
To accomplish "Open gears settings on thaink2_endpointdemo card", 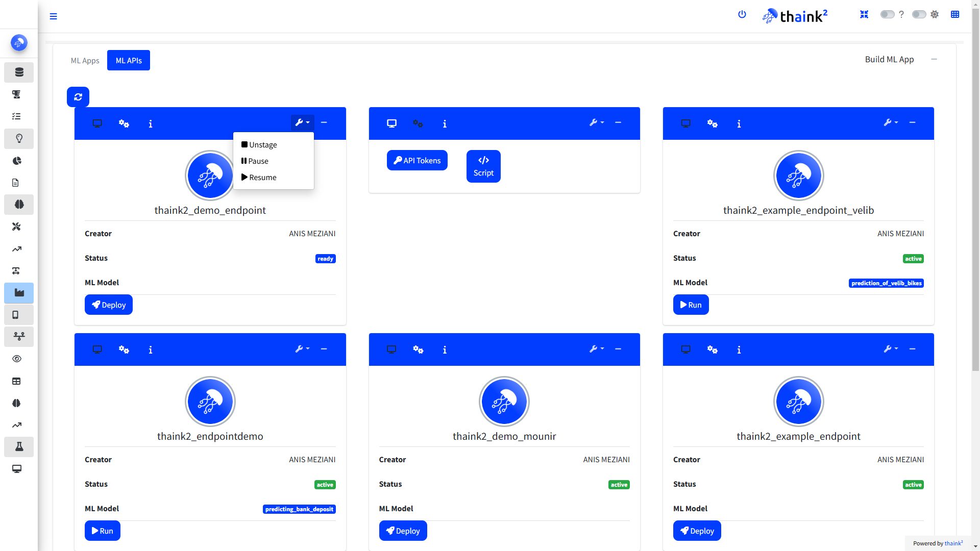I will (x=124, y=349).
